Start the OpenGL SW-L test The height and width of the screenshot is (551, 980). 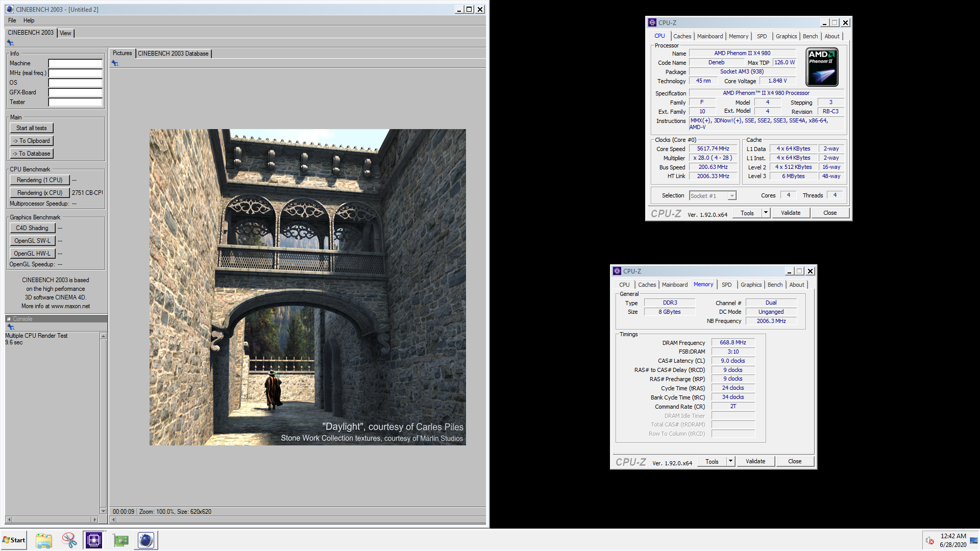point(32,241)
